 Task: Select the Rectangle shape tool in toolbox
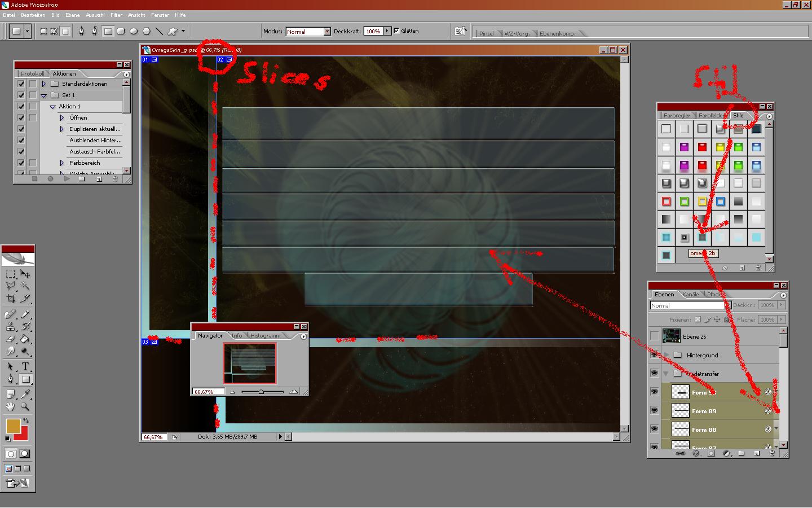25,379
